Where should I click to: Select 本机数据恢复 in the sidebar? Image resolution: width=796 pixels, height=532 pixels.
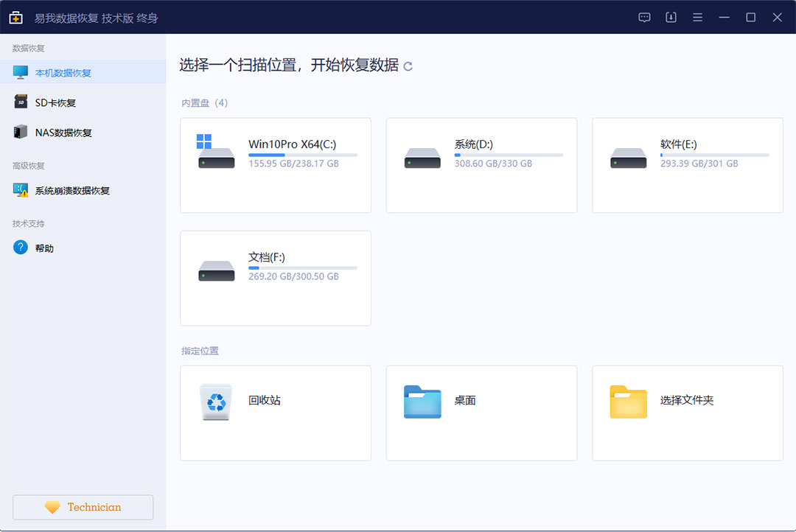click(83, 73)
